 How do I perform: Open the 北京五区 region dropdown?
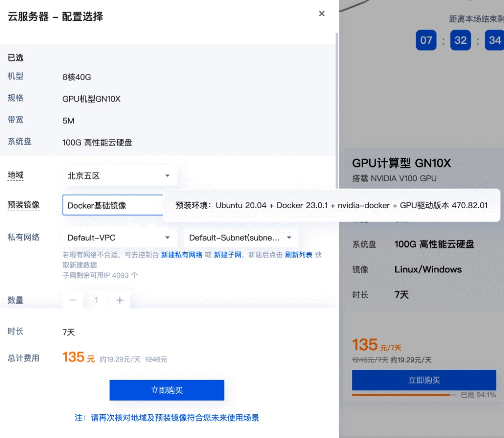(119, 175)
